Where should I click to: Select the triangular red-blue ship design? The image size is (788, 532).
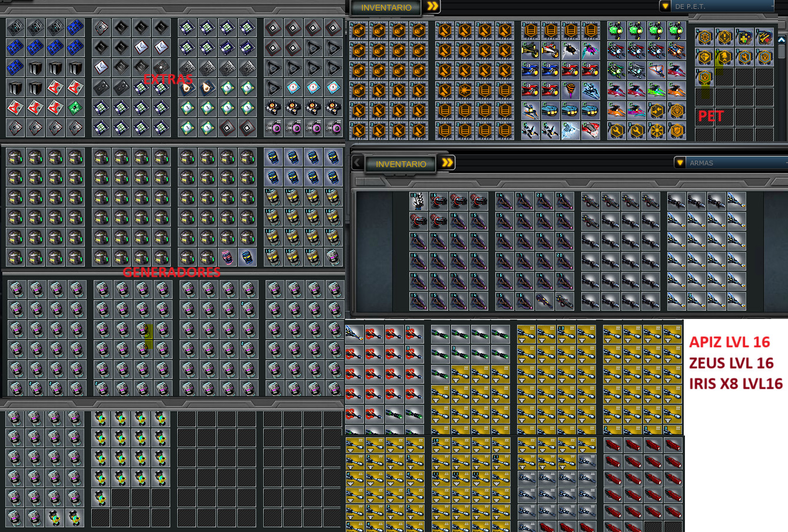tap(657, 71)
